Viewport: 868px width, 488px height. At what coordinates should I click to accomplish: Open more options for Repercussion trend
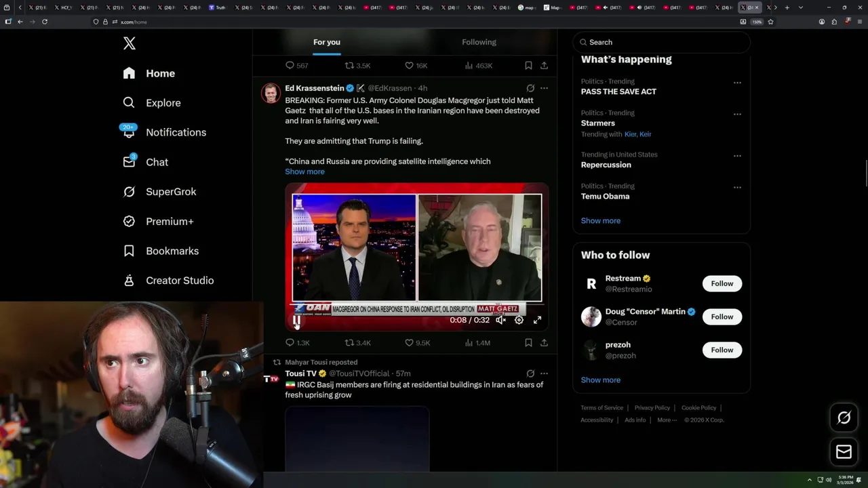(737, 156)
